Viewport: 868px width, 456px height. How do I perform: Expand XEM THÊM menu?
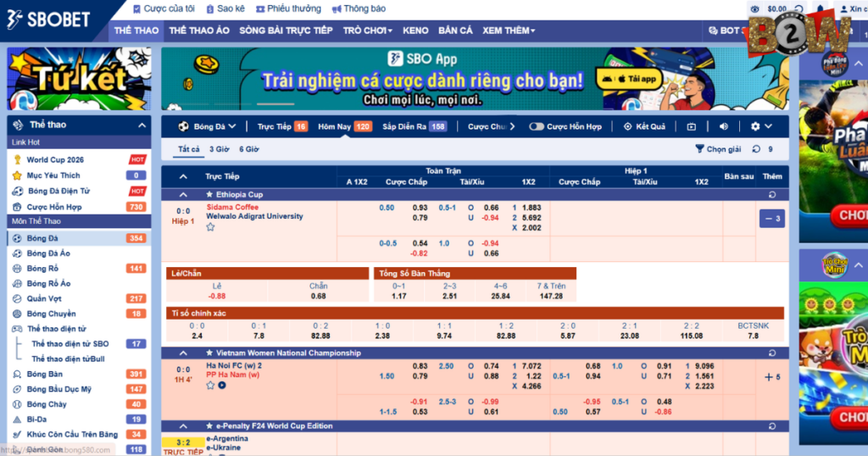coord(509,31)
